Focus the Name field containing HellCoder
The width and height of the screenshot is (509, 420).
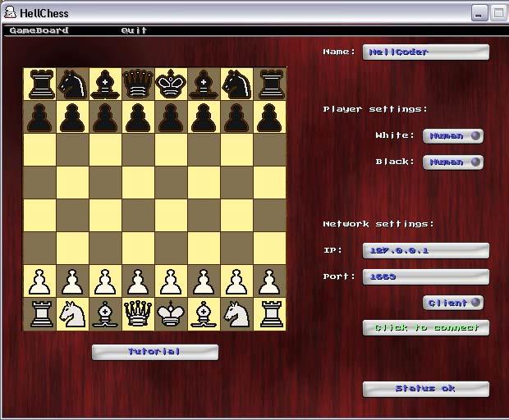click(x=425, y=52)
